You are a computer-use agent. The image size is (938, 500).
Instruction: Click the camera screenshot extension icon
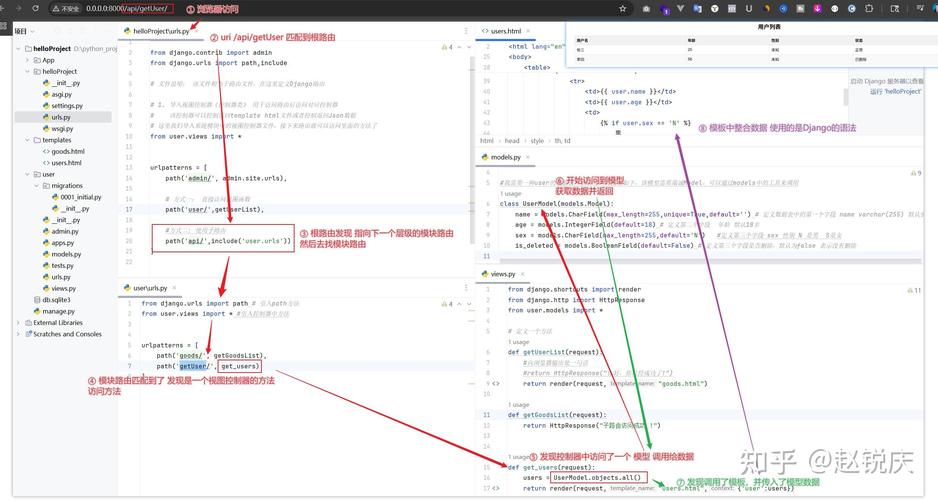[647, 8]
